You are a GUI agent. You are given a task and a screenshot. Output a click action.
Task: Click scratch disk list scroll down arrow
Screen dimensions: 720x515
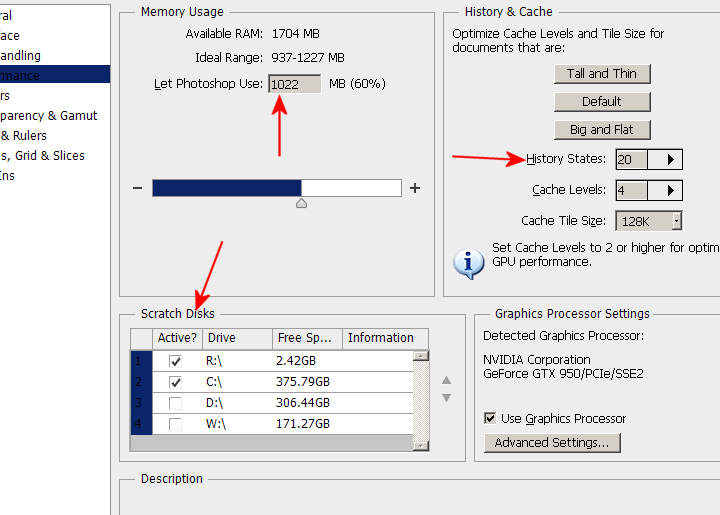coord(421,446)
